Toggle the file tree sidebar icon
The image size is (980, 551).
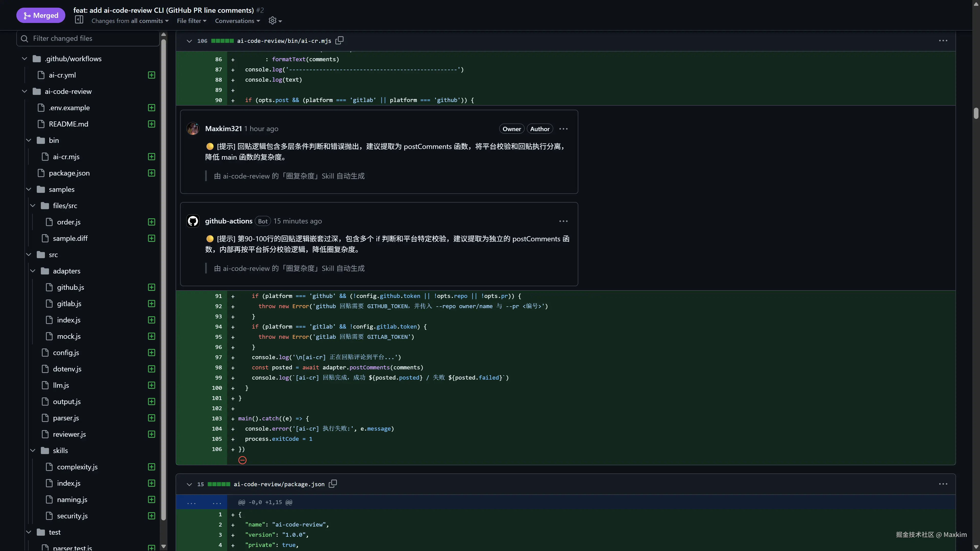79,20
